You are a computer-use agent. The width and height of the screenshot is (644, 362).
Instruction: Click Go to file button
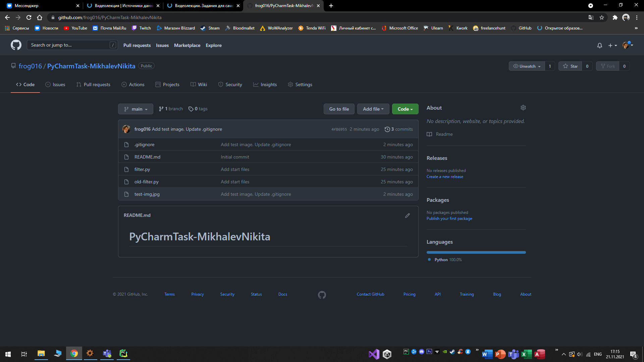tap(339, 109)
